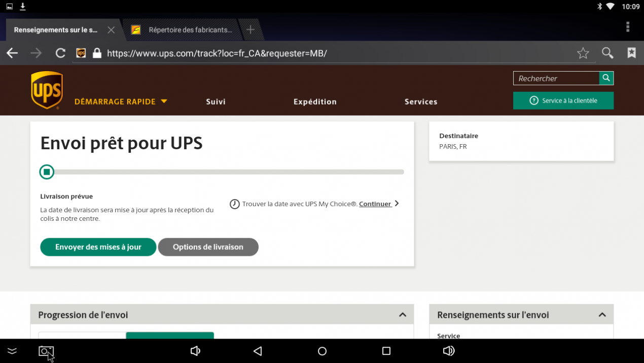Open the Expédition menu
644x363 pixels.
click(x=315, y=102)
